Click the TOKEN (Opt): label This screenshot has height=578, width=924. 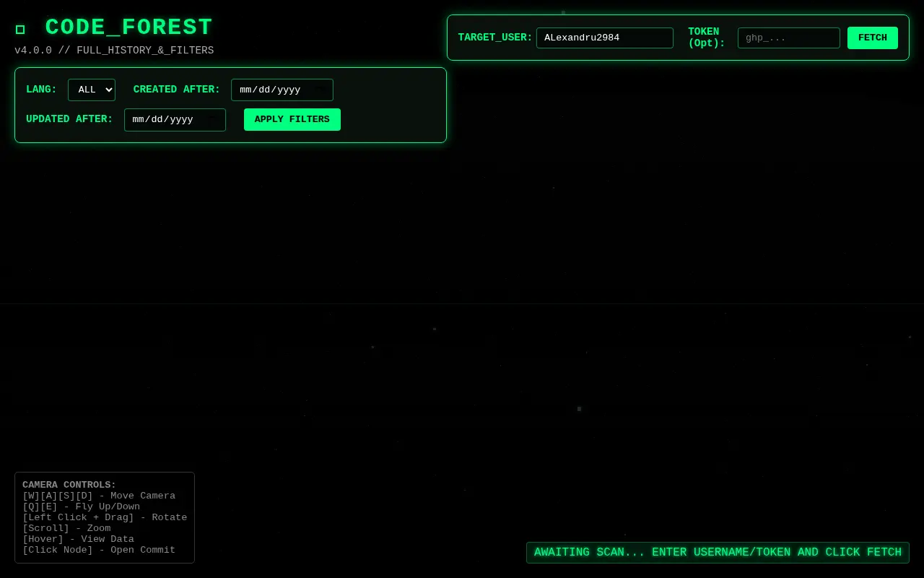click(706, 38)
